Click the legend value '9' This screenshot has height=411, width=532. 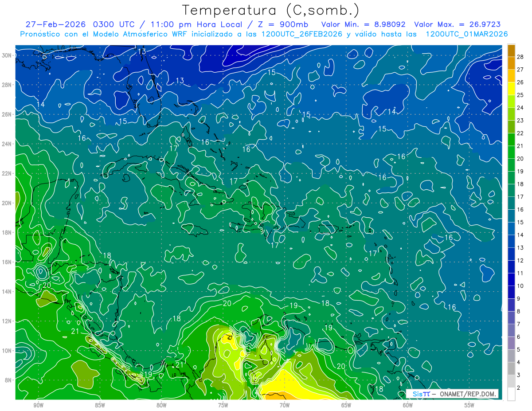519,299
